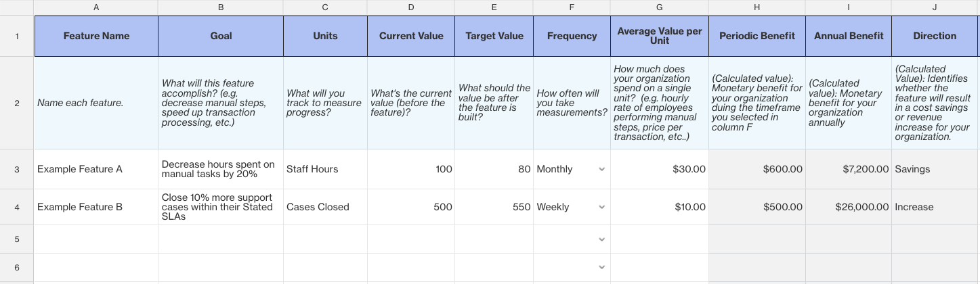Expand the Frequency dropdown in row 6
Image resolution: width=980 pixels, height=284 pixels.
click(x=601, y=268)
